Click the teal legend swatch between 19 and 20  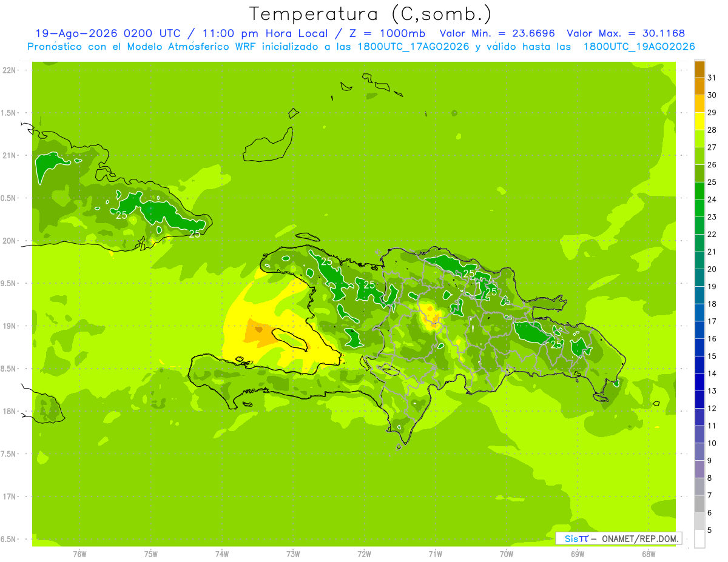[x=699, y=278]
